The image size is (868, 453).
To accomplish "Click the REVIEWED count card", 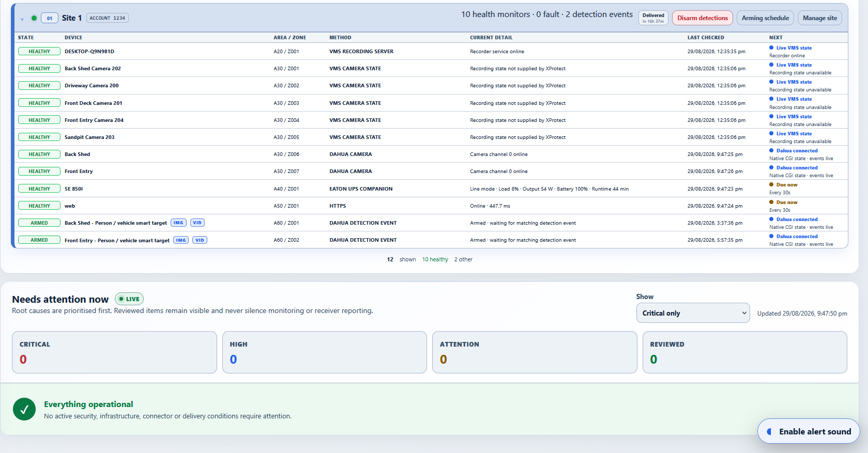I will 745,352.
